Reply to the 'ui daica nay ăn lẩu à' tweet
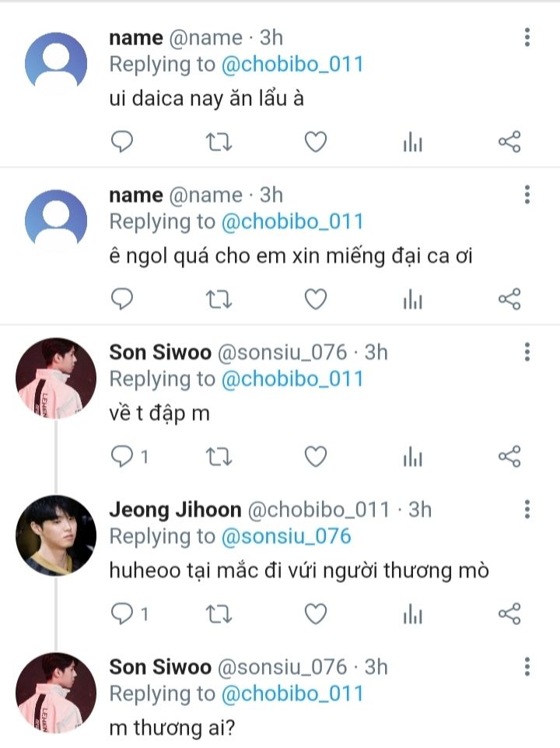Image resolution: width=560 pixels, height=748 pixels. [122, 142]
